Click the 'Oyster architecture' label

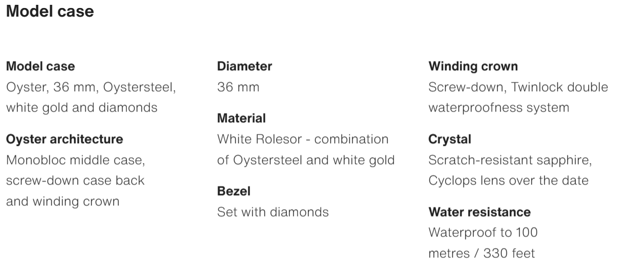(x=64, y=139)
